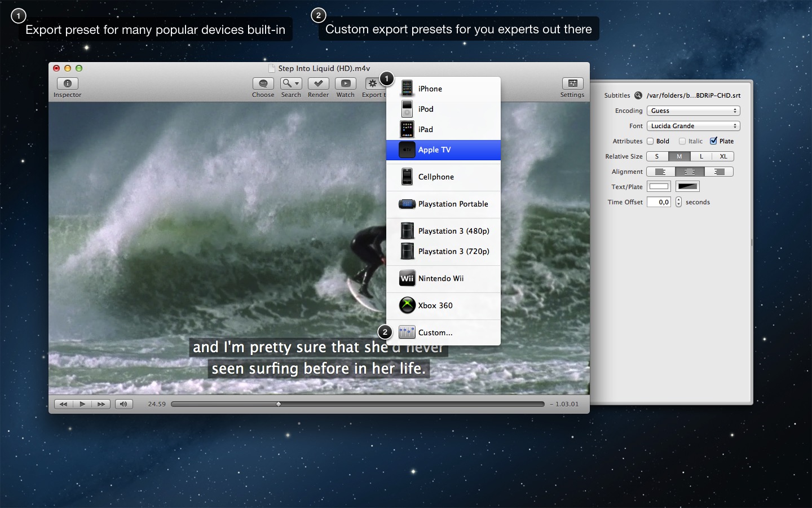
Task: Open the black plate color swatch
Action: [687, 186]
